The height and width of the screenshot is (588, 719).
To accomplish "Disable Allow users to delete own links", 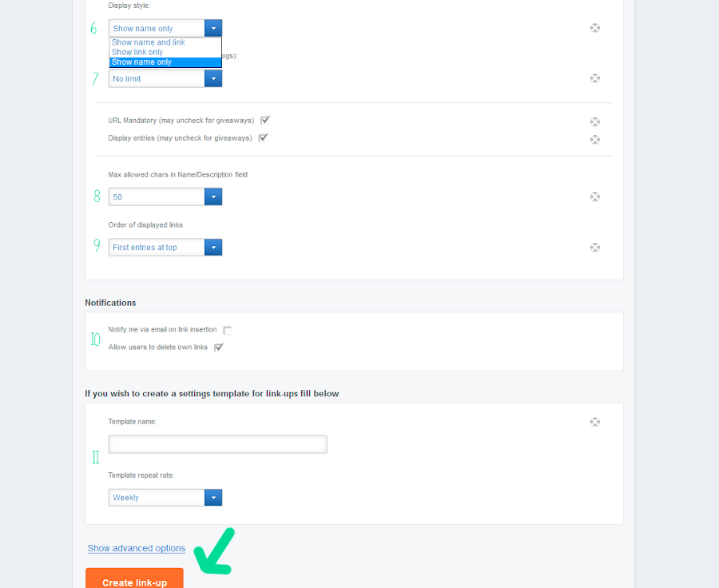I will point(219,348).
